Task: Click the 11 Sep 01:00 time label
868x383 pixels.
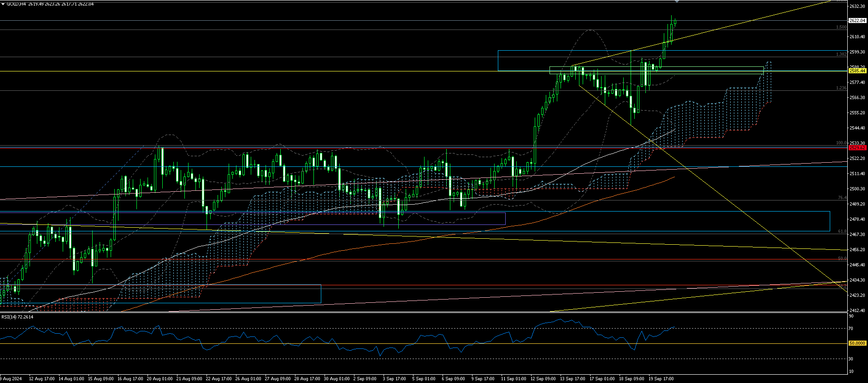Action: (514, 379)
